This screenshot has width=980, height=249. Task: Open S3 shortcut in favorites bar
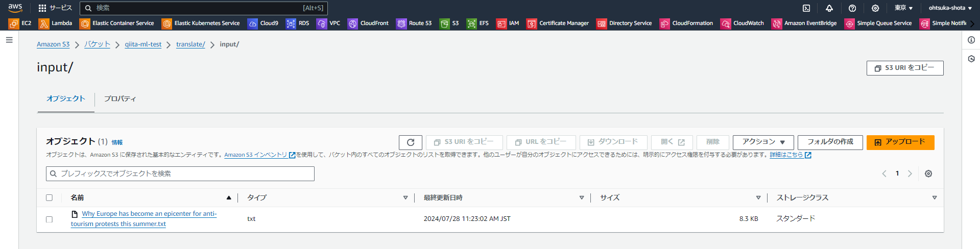pyautogui.click(x=449, y=23)
